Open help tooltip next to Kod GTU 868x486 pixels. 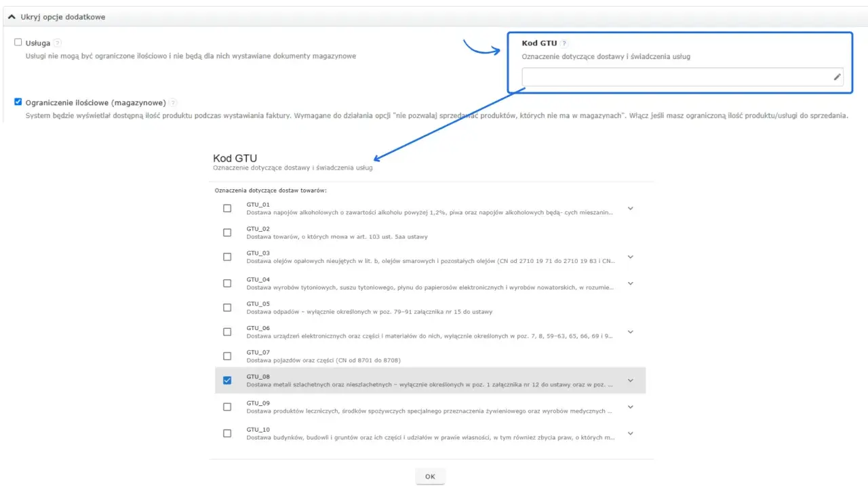tap(564, 43)
